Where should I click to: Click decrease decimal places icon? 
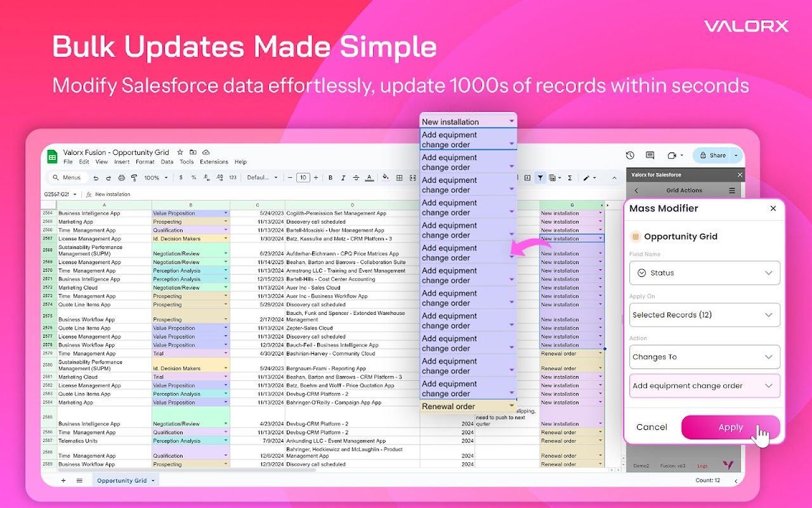pyautogui.click(x=207, y=178)
